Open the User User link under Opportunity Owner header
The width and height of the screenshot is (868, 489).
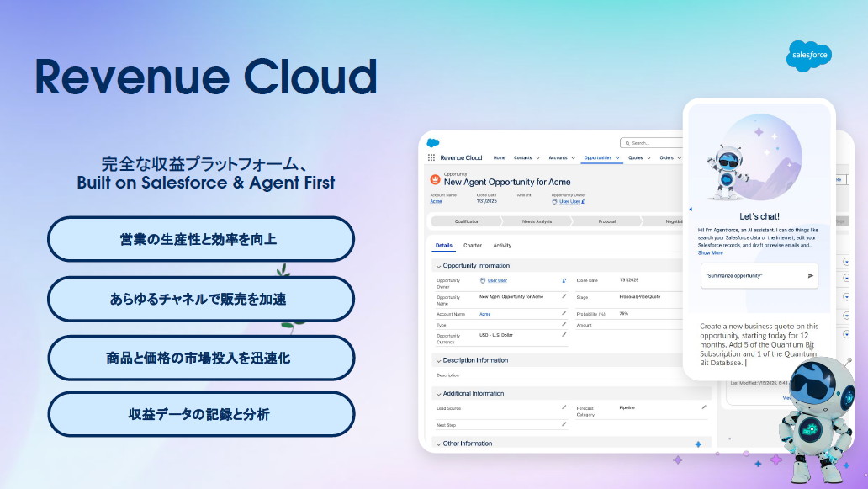pyautogui.click(x=569, y=202)
